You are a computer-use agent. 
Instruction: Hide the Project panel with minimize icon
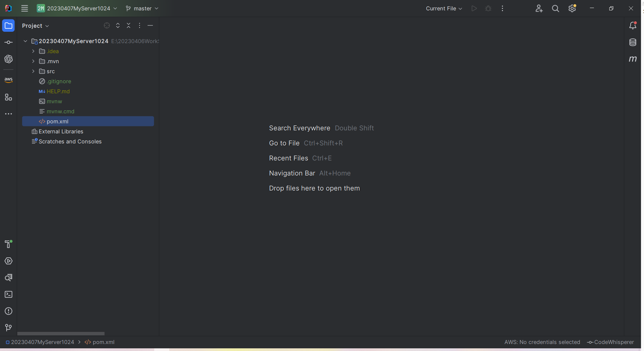click(150, 26)
